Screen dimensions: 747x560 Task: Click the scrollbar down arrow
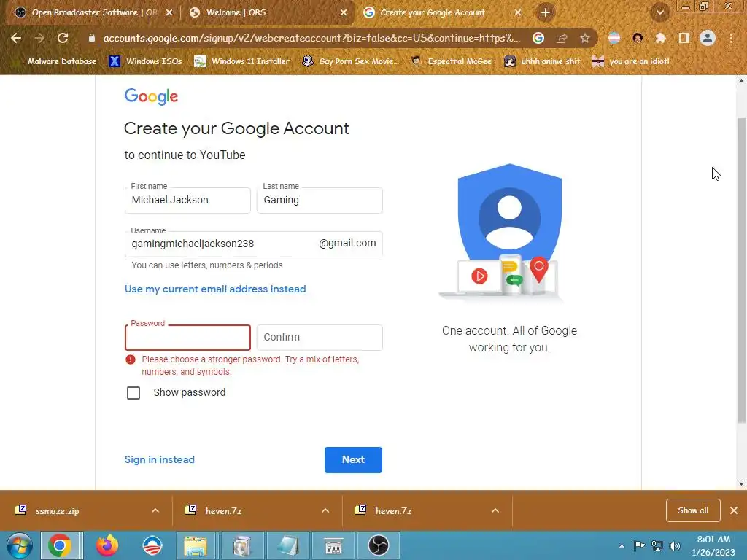(x=741, y=484)
